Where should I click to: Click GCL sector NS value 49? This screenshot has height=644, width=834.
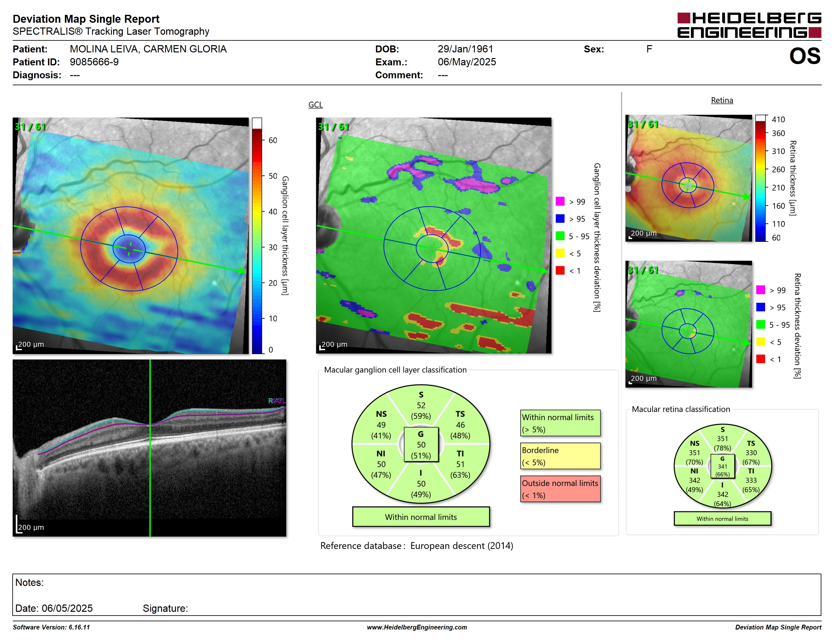click(381, 425)
